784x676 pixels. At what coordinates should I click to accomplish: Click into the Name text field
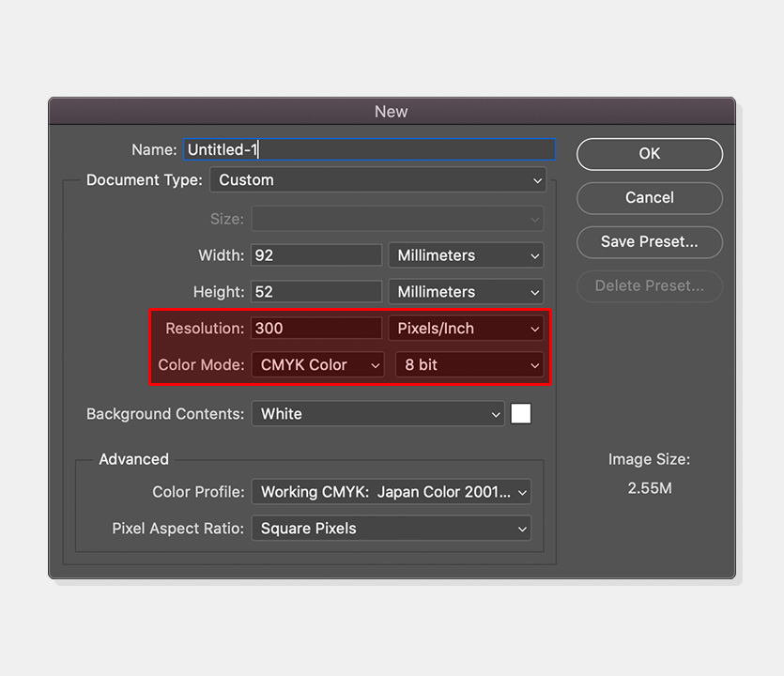[x=370, y=149]
